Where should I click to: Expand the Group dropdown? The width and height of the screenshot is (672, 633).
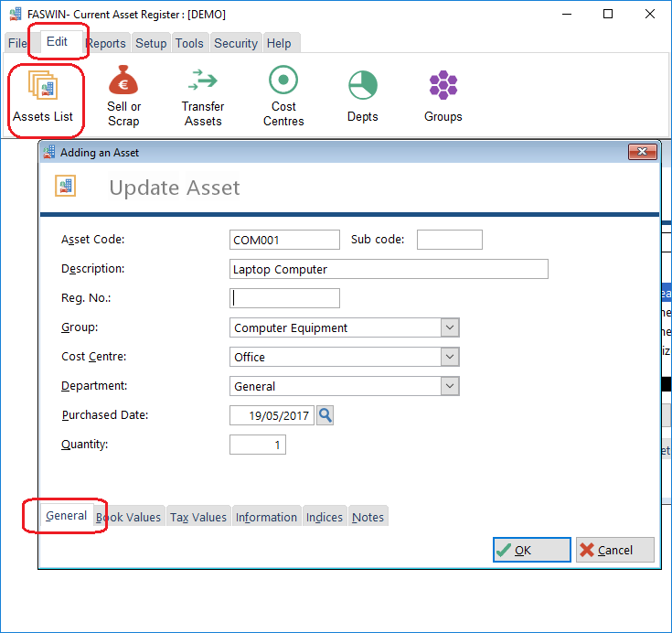(450, 327)
